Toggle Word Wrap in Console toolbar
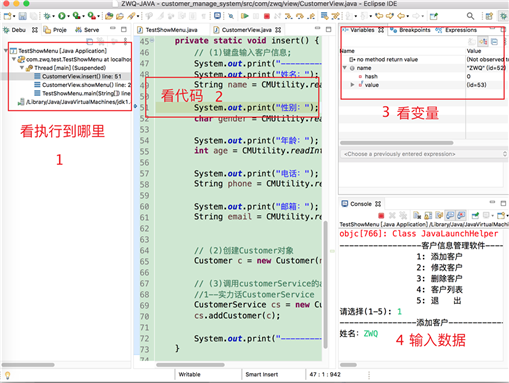The width and height of the screenshot is (509, 383). [x=439, y=215]
